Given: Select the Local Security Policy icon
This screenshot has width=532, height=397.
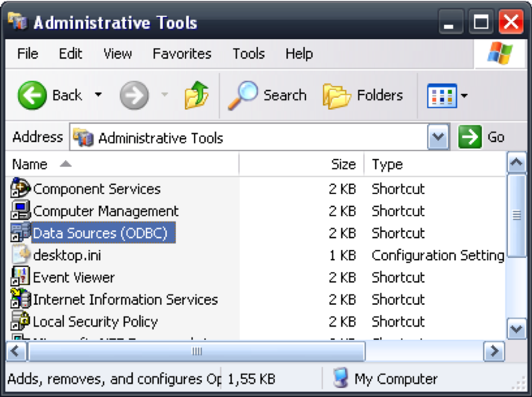Looking at the screenshot, I should pyautogui.click(x=21, y=321).
